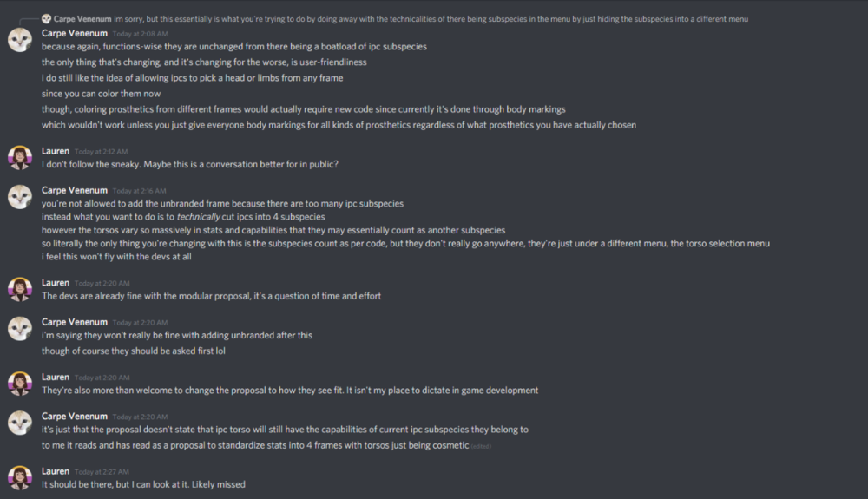Click the Lauren username on the 2:27 AM message
The image size is (868, 499).
(x=56, y=470)
